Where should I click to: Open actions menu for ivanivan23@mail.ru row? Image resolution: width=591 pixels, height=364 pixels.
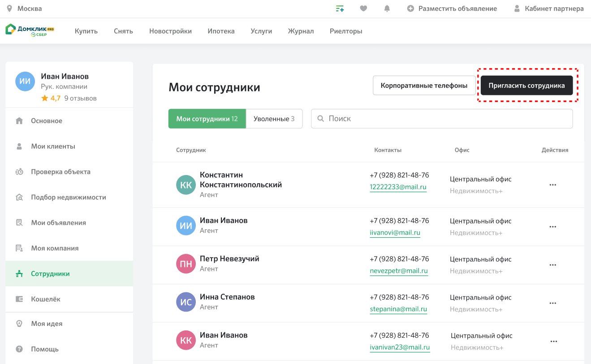(553, 341)
